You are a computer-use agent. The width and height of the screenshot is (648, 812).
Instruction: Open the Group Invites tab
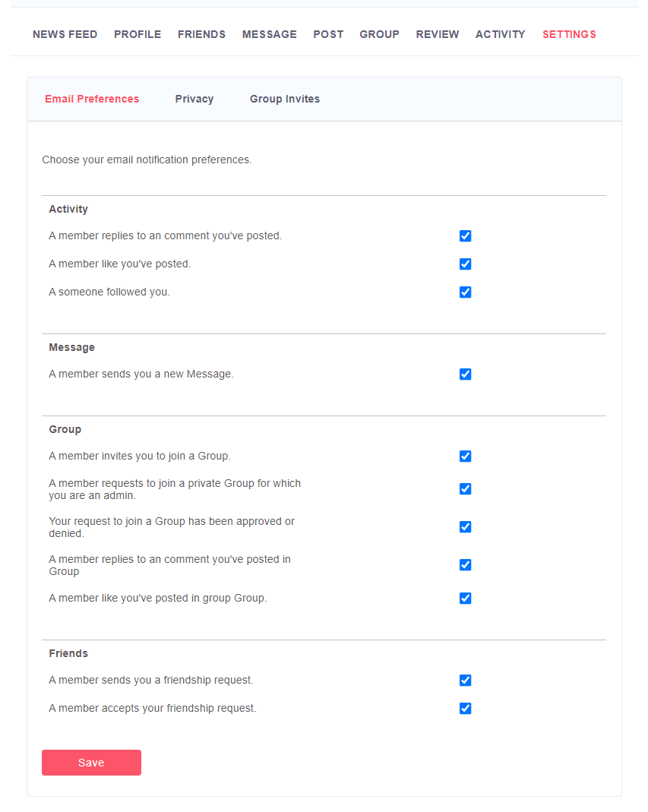(x=285, y=99)
